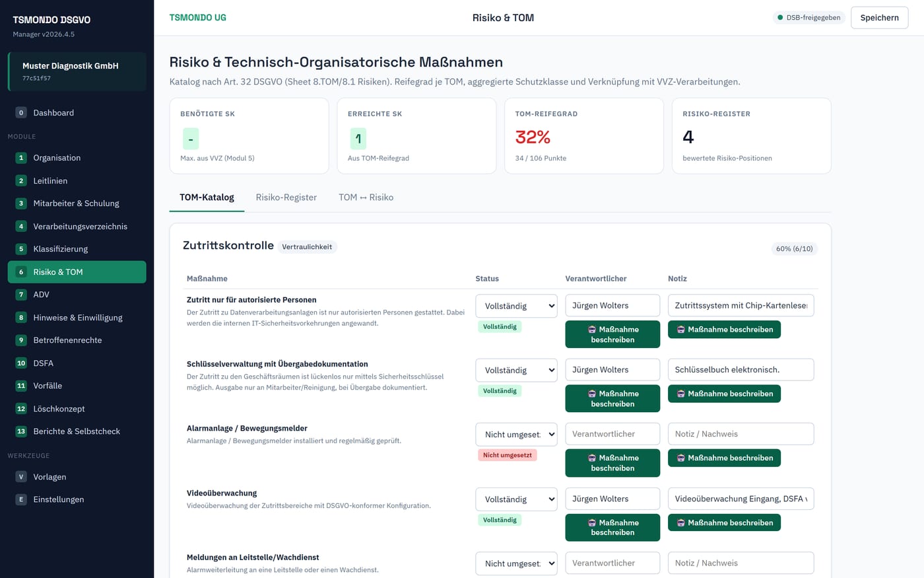Click the number 2 badge for Leitlinien
The height and width of the screenshot is (578, 924).
click(21, 181)
